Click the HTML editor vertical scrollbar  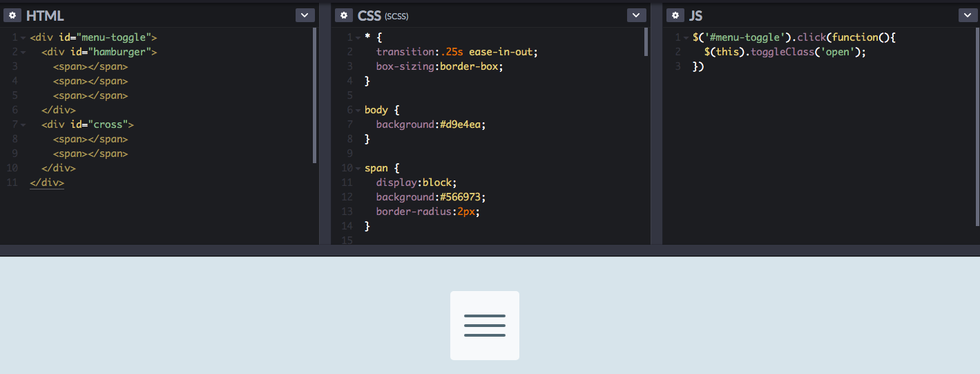315,95
